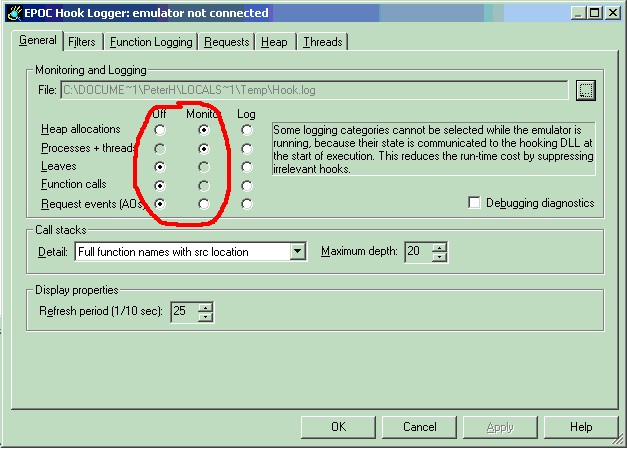Open Help for this dialog

581,427
